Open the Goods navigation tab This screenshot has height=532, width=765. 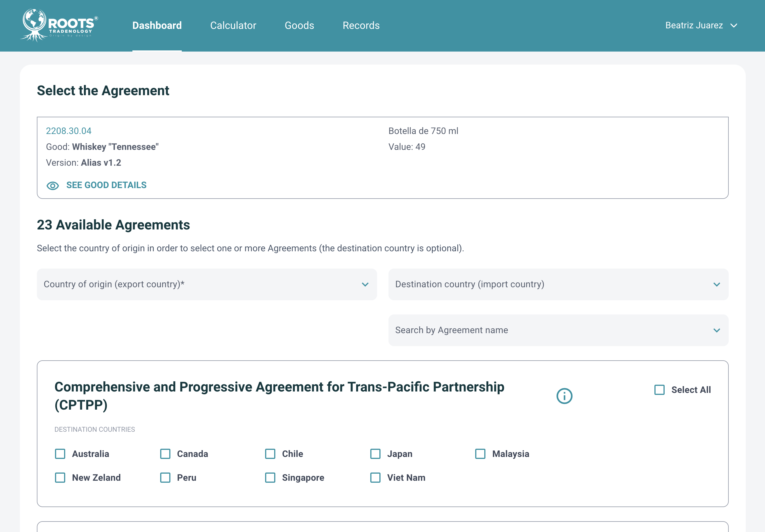299,25
